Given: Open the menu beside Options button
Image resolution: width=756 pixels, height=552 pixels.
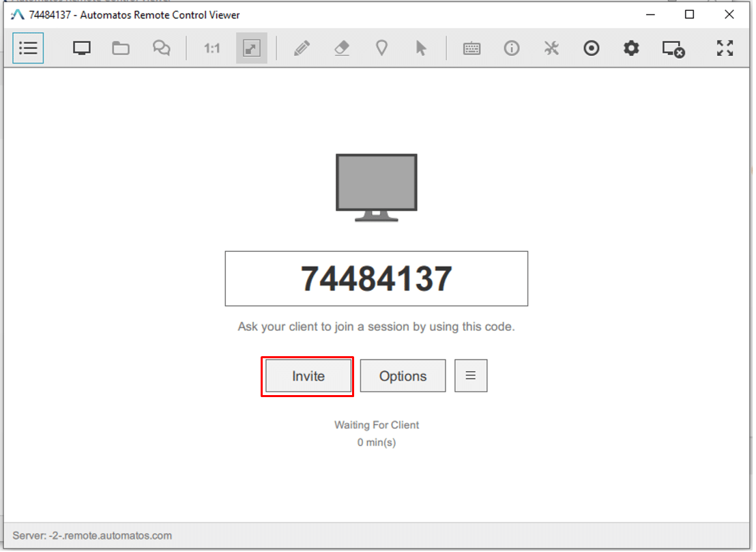Looking at the screenshot, I should pos(471,375).
